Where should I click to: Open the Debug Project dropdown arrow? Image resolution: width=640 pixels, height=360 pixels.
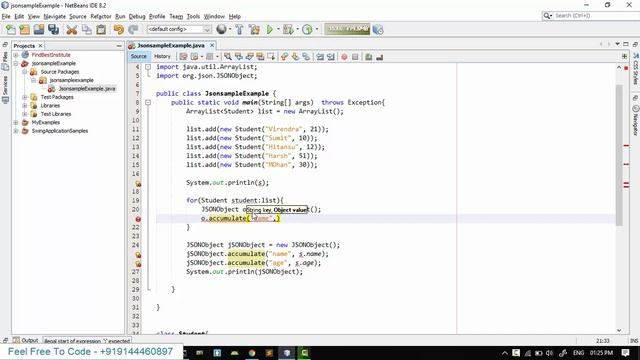pos(298,29)
